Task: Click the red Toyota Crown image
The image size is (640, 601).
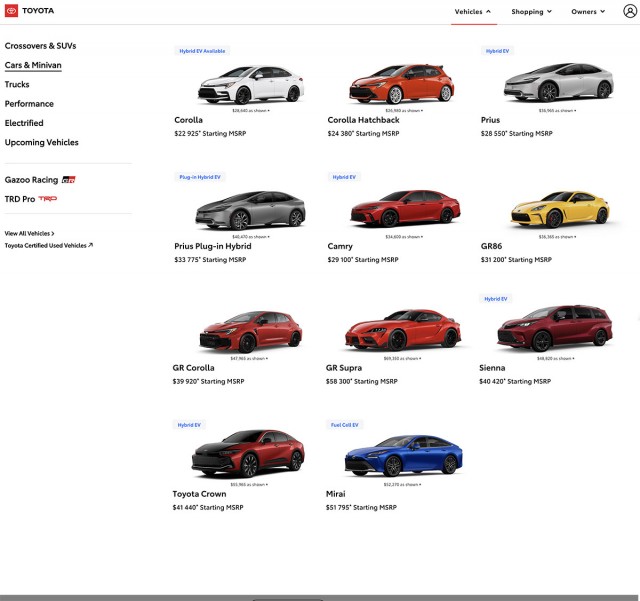Action: 248,453
